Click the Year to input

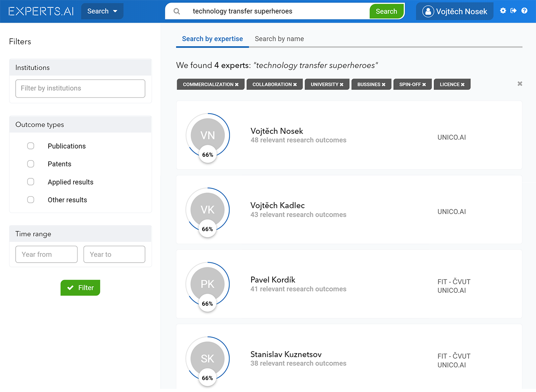[114, 254]
